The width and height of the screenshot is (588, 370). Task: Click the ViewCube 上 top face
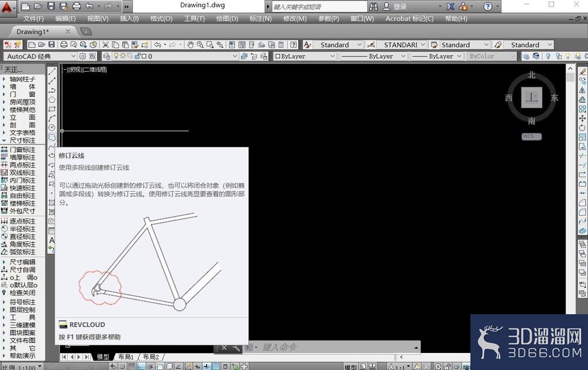point(532,97)
